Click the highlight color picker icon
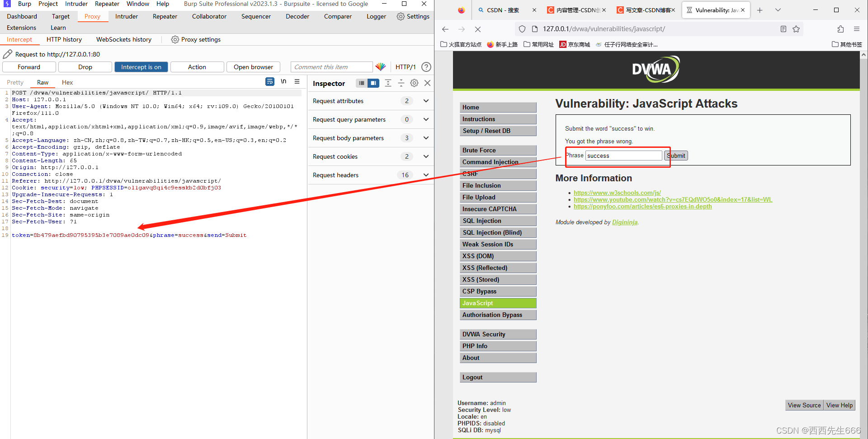Image resolution: width=868 pixels, height=439 pixels. point(381,67)
